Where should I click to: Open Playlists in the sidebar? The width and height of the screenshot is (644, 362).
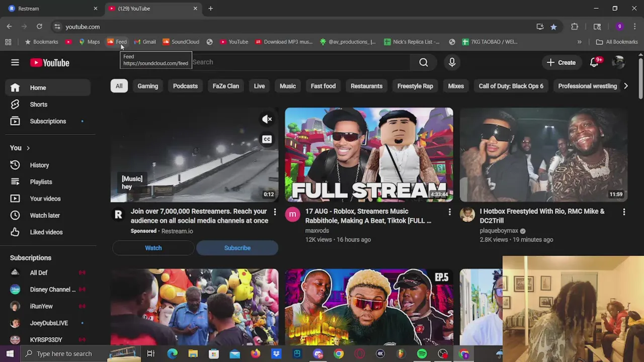pos(48,182)
